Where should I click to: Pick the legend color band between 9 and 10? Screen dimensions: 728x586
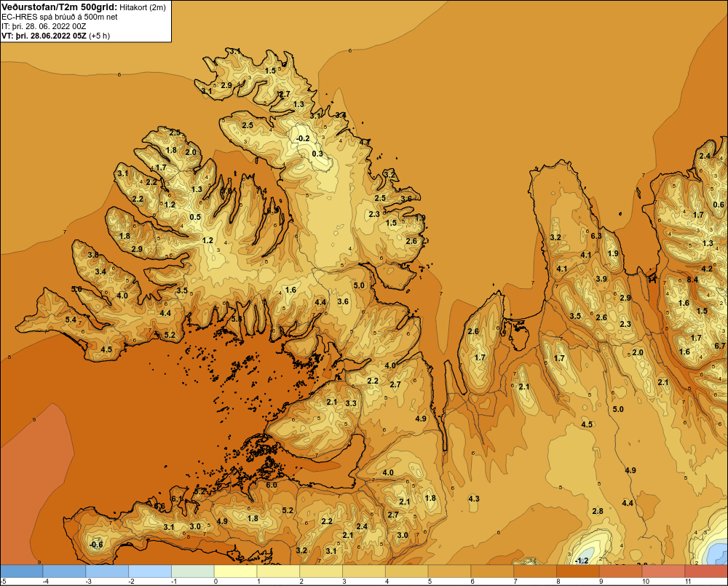click(x=621, y=571)
